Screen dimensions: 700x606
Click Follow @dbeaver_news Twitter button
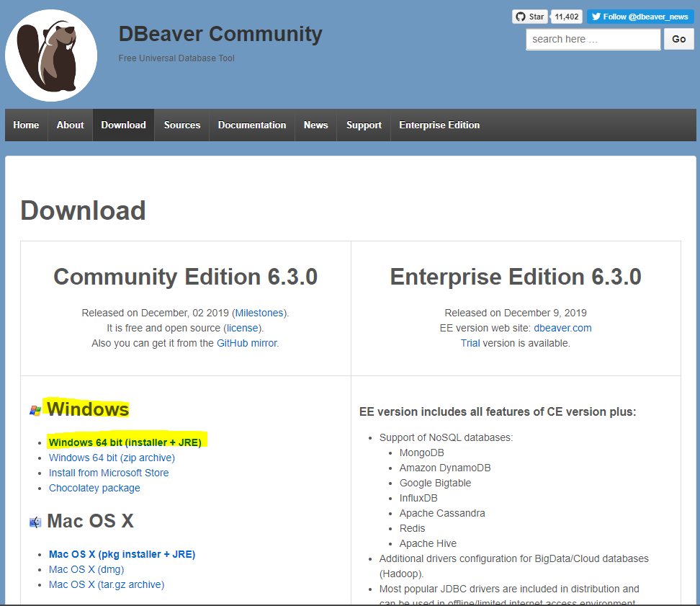[640, 17]
